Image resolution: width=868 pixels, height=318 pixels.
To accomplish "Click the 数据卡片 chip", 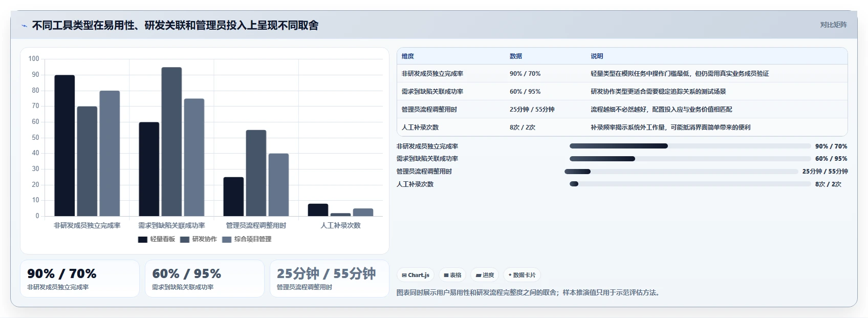I will point(522,275).
